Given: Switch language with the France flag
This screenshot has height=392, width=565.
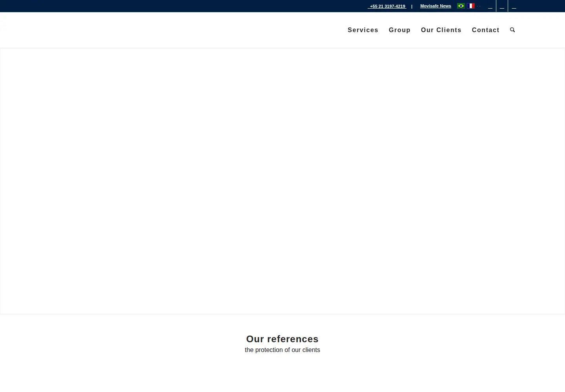Looking at the screenshot, I should pyautogui.click(x=471, y=6).
